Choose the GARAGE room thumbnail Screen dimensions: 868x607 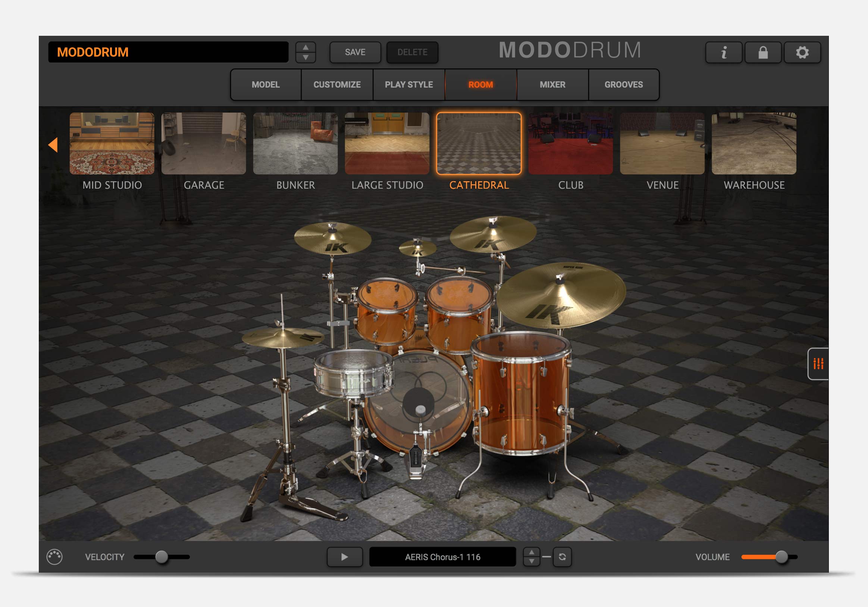[x=204, y=144]
